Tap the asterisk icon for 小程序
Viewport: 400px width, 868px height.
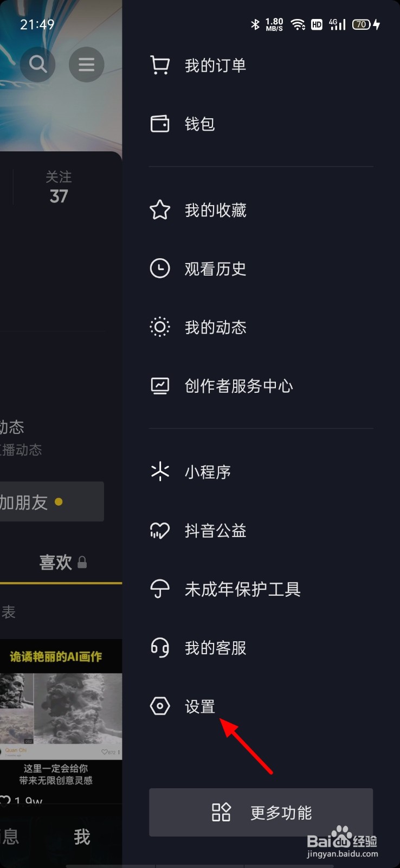pos(160,471)
